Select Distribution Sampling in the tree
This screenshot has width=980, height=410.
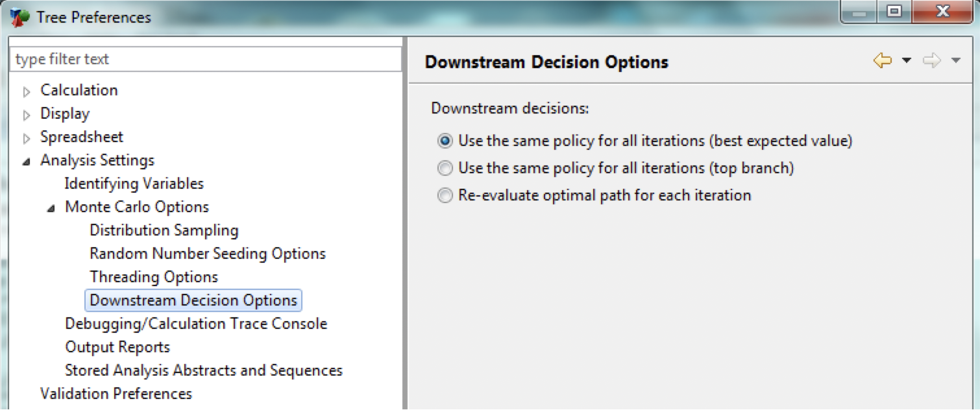pyautogui.click(x=164, y=230)
